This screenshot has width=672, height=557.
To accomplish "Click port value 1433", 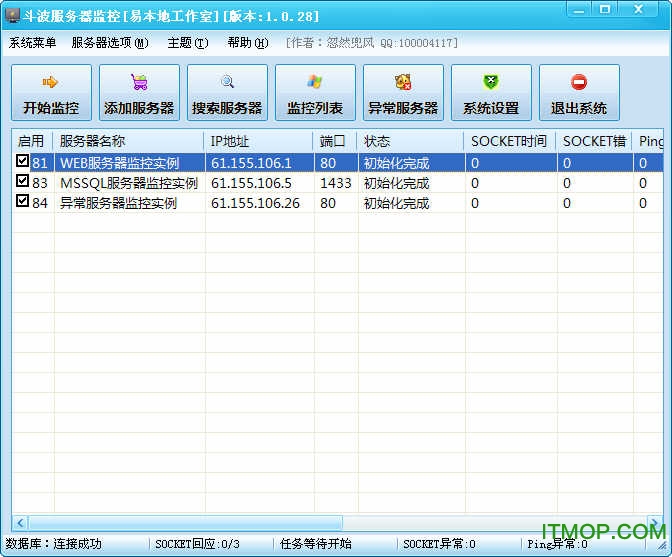I will 336,183.
